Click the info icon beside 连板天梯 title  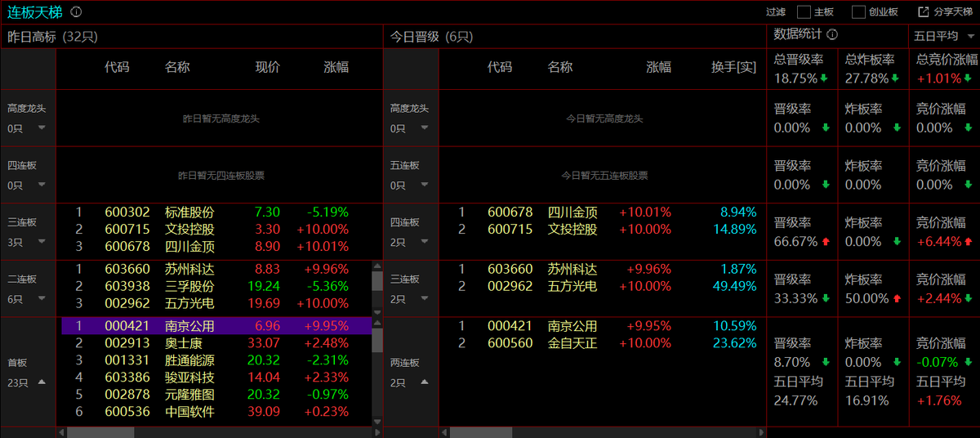point(76,12)
